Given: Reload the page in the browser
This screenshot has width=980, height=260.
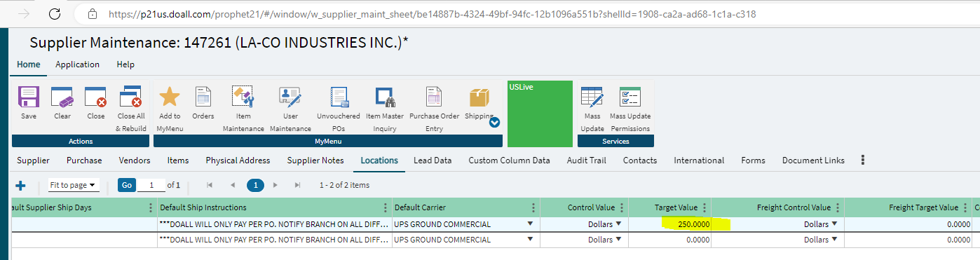Looking at the screenshot, I should point(55,13).
